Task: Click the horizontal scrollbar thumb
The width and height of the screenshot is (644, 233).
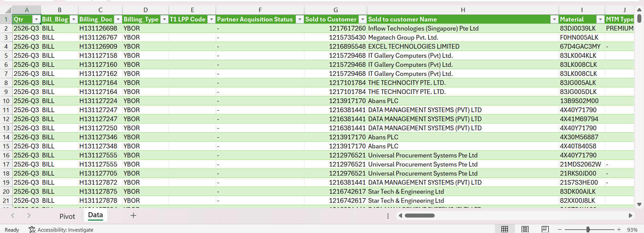Action: coord(420,216)
